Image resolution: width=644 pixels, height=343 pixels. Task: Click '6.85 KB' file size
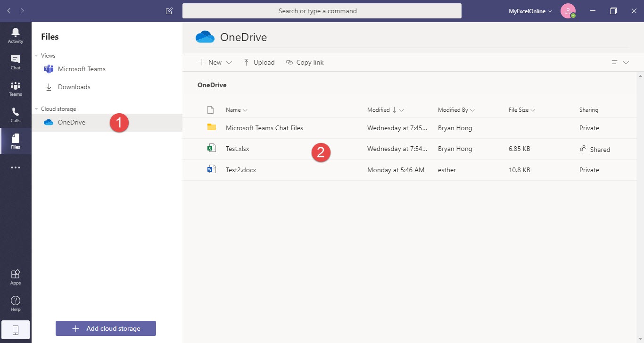[520, 149]
